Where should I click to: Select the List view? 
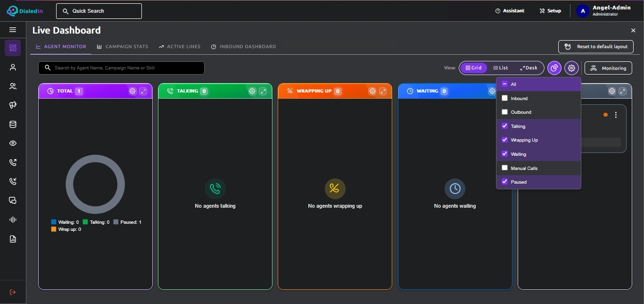[501, 68]
